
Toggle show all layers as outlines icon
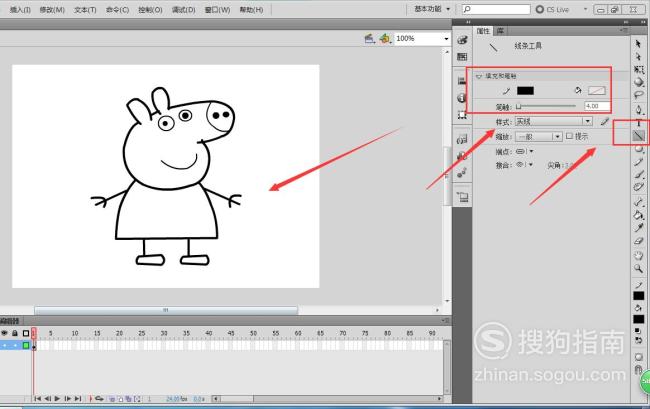point(26,333)
